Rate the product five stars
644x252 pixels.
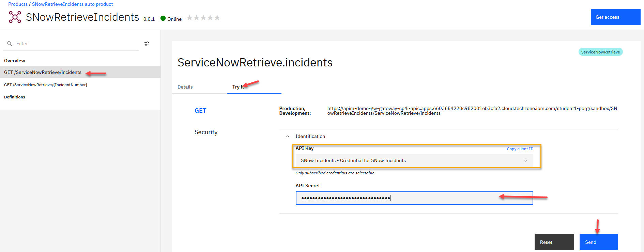click(217, 18)
